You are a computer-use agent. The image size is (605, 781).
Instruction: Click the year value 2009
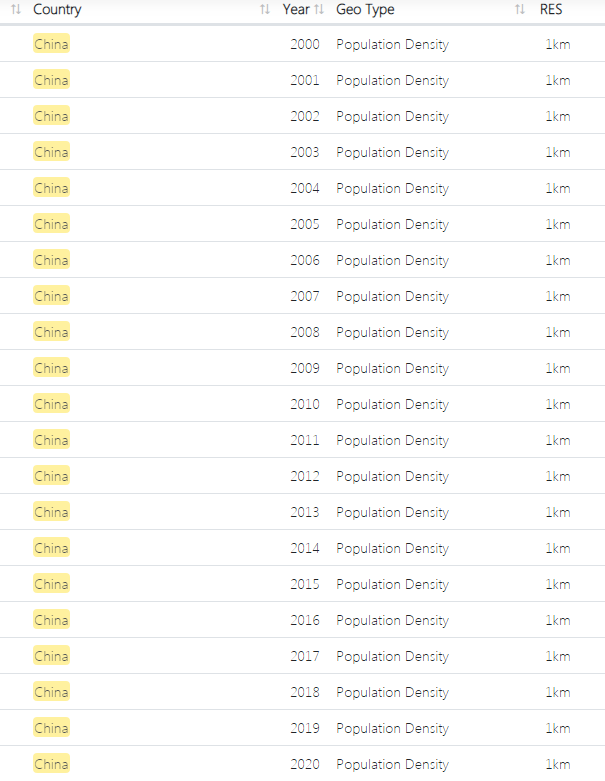[305, 369]
